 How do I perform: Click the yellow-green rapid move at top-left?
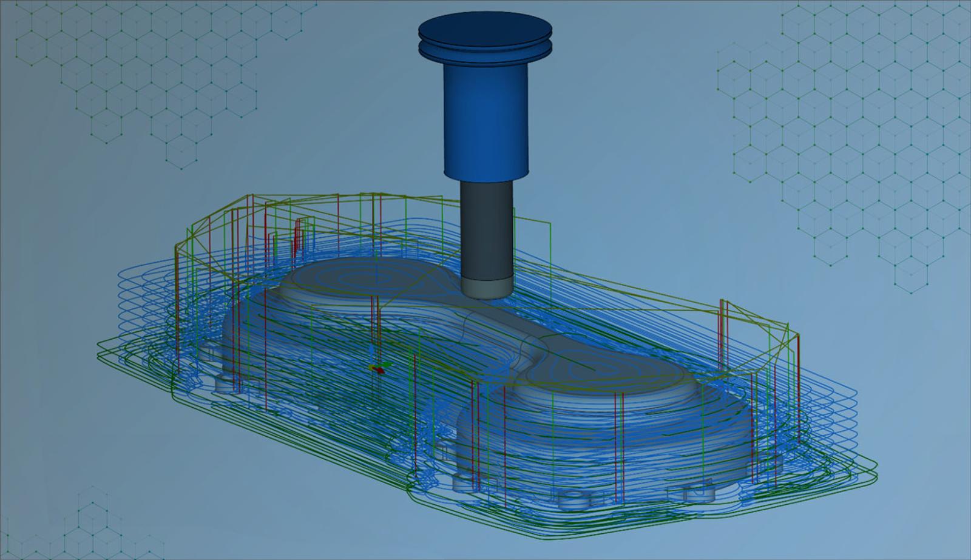pos(212,220)
